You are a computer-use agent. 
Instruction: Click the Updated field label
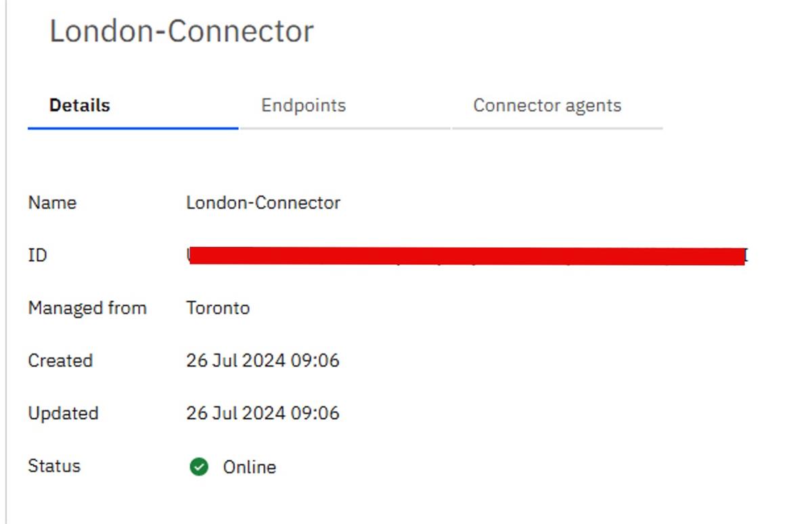[x=63, y=414]
